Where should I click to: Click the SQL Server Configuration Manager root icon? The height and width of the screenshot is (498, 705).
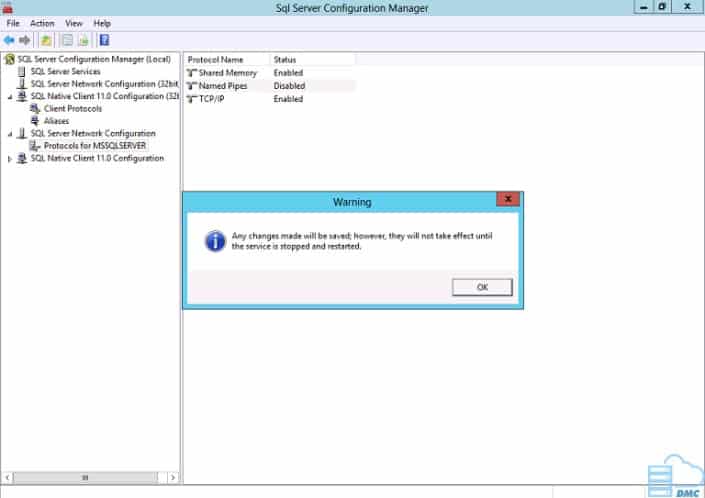tap(10, 59)
